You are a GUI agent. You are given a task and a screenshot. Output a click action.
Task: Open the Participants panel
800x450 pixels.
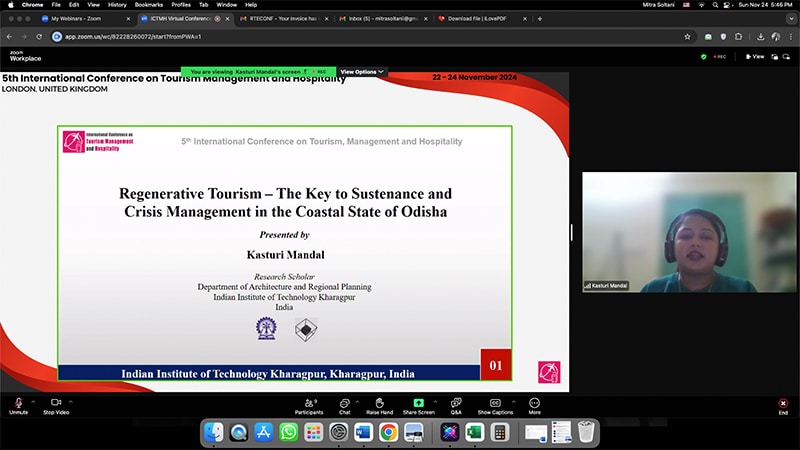coord(309,402)
